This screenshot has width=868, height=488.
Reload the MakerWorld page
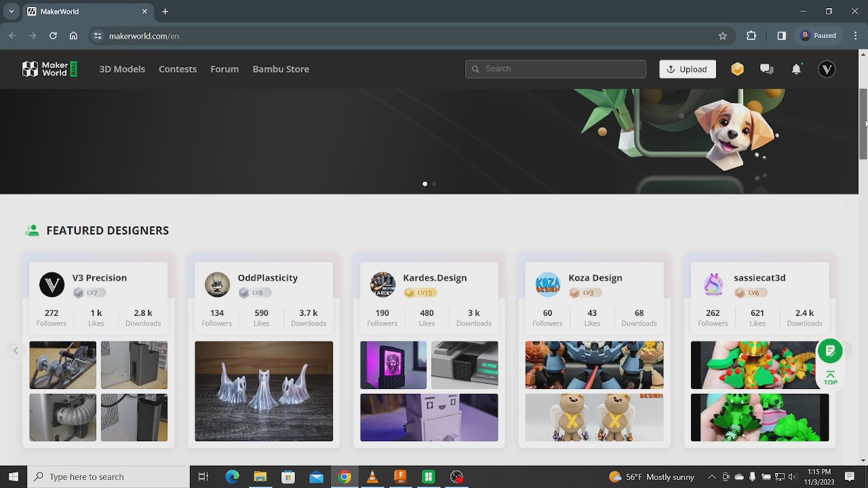53,36
